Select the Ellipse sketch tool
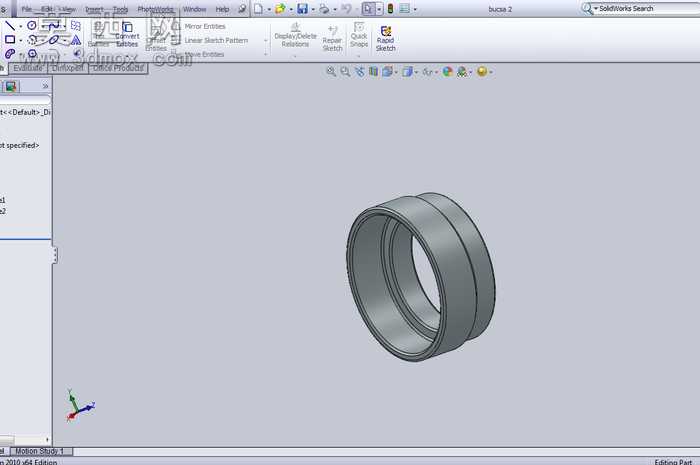The width and height of the screenshot is (700, 465). click(x=54, y=40)
